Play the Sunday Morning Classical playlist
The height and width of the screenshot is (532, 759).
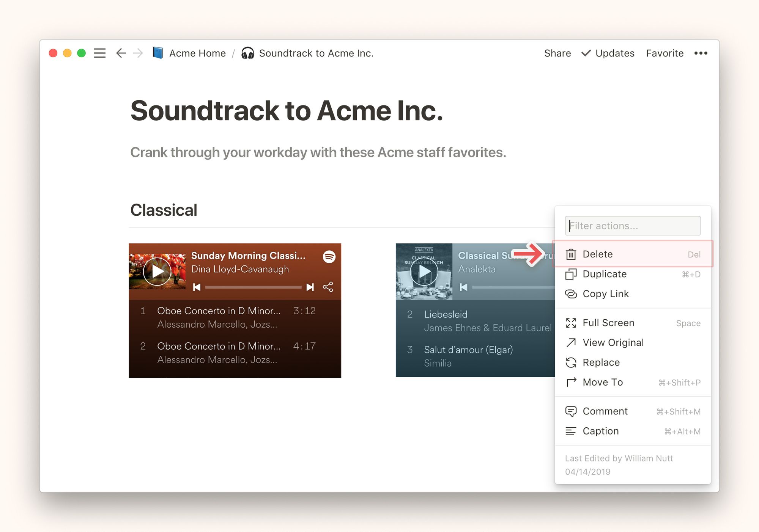(157, 271)
